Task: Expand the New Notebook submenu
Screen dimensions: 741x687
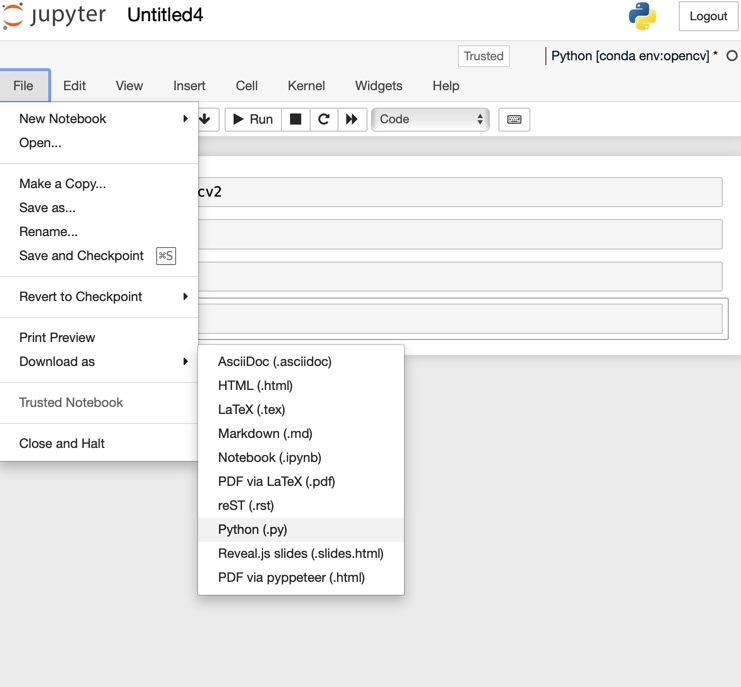Action: 99,119
